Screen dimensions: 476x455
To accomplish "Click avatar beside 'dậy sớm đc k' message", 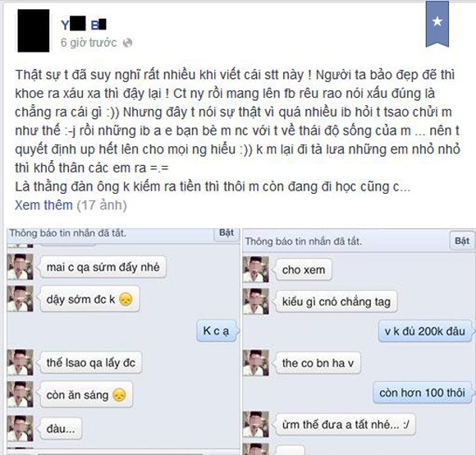I will pos(20,299).
